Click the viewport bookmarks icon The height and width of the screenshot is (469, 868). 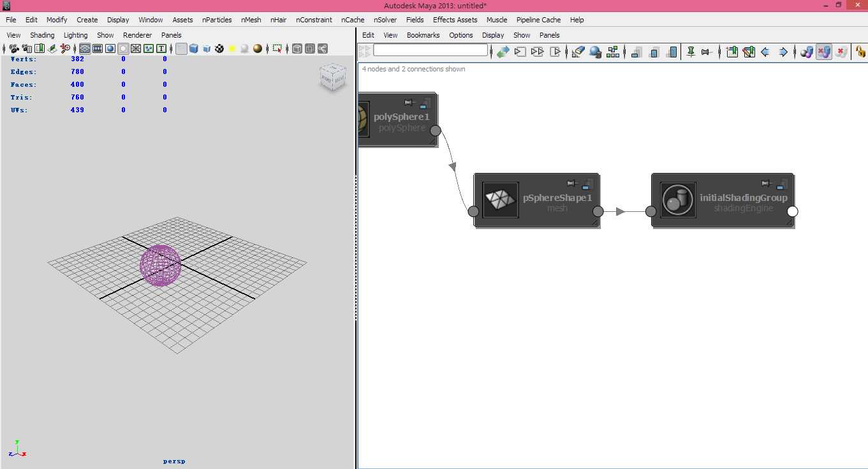click(x=40, y=48)
